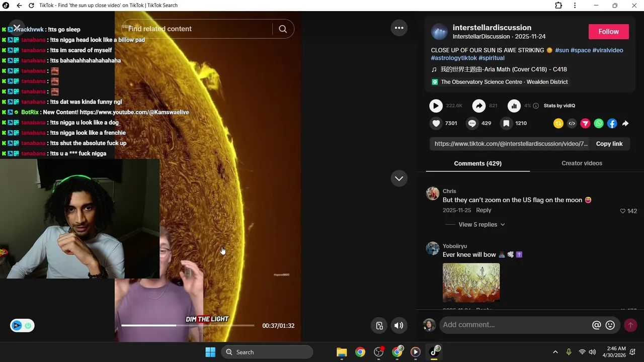The width and height of the screenshot is (644, 362).
Task: Go back using the browser back arrow
Action: 19,6
